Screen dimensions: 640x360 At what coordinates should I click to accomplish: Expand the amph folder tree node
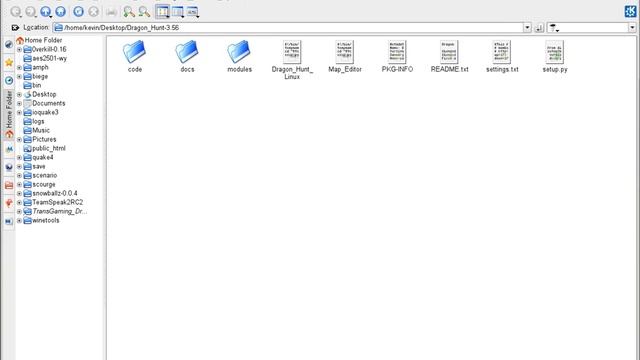[x=19, y=67]
